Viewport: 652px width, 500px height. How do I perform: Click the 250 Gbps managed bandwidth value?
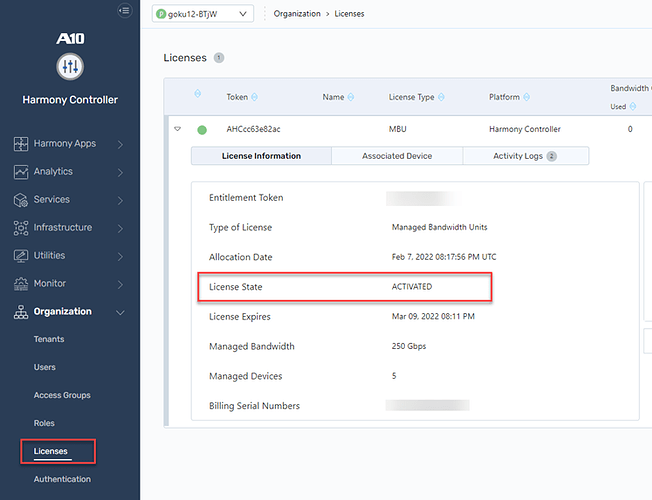coord(409,346)
